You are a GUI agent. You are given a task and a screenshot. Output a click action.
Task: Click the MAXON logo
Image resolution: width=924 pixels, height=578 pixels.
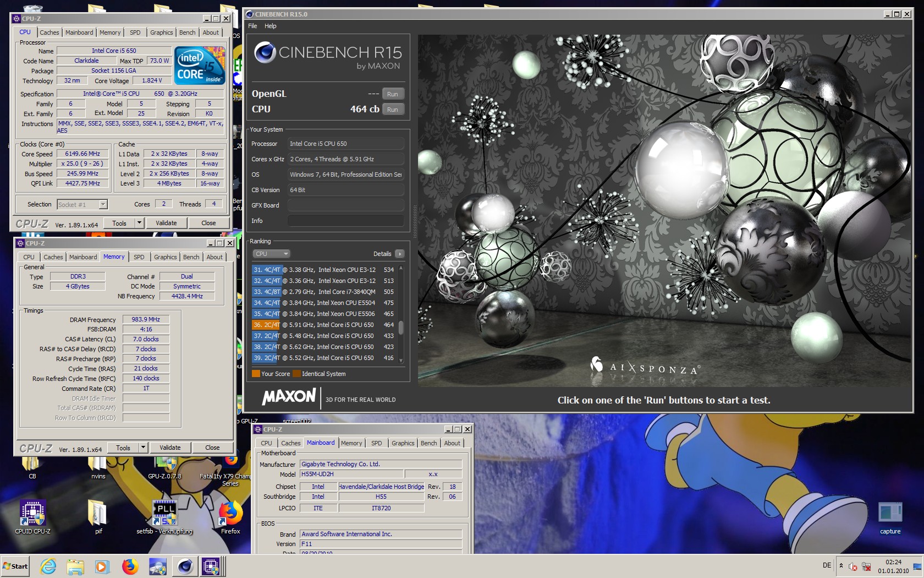point(289,396)
